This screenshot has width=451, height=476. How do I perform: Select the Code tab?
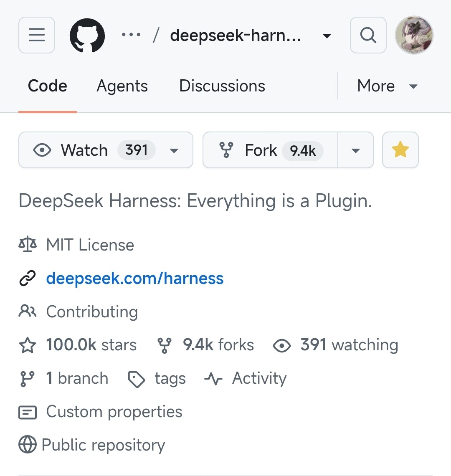[x=47, y=86]
